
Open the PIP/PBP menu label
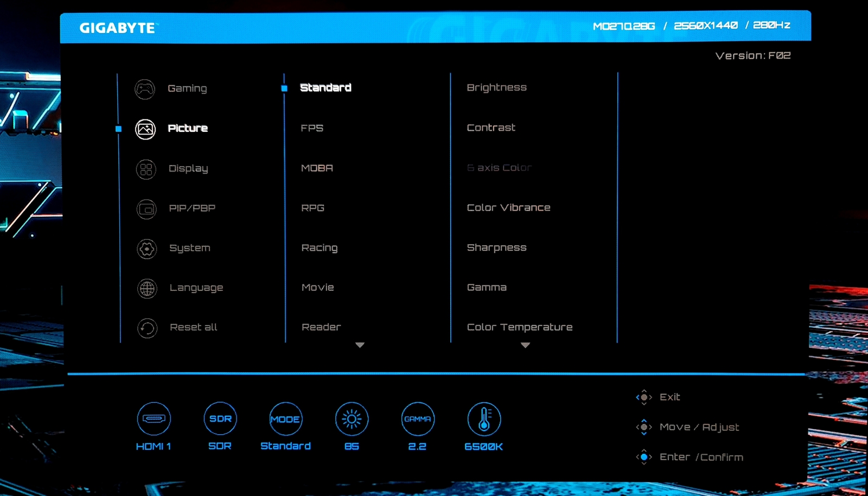click(192, 208)
